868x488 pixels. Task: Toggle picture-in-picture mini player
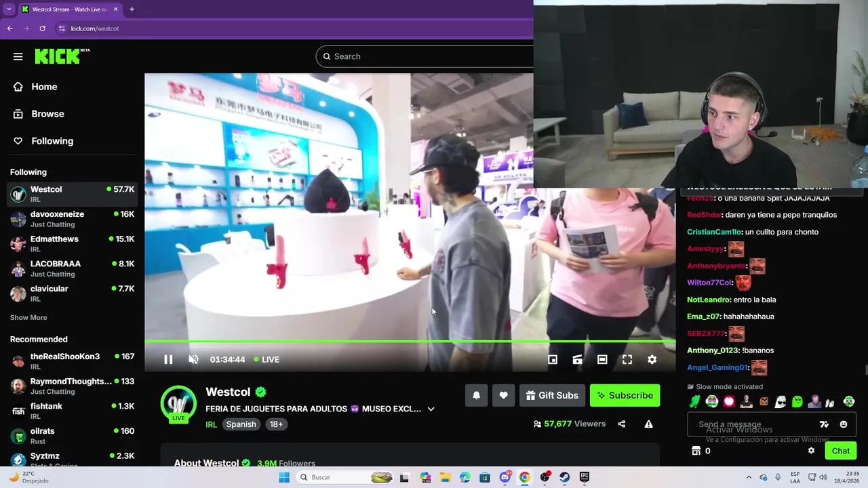pos(553,359)
